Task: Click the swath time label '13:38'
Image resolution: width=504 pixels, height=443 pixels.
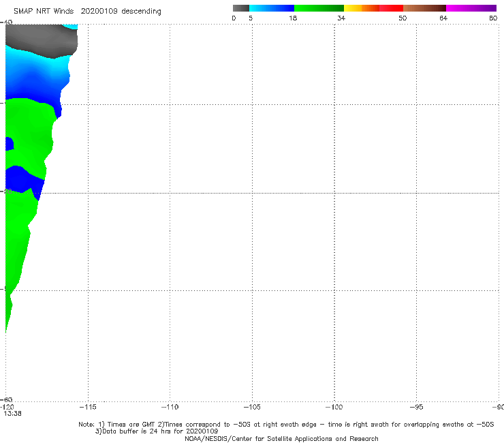Action: (12, 414)
